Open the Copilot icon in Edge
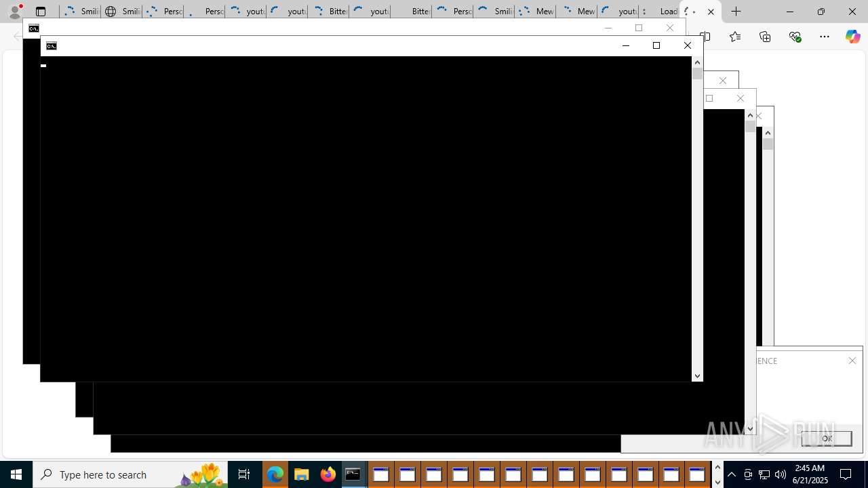 (852, 37)
